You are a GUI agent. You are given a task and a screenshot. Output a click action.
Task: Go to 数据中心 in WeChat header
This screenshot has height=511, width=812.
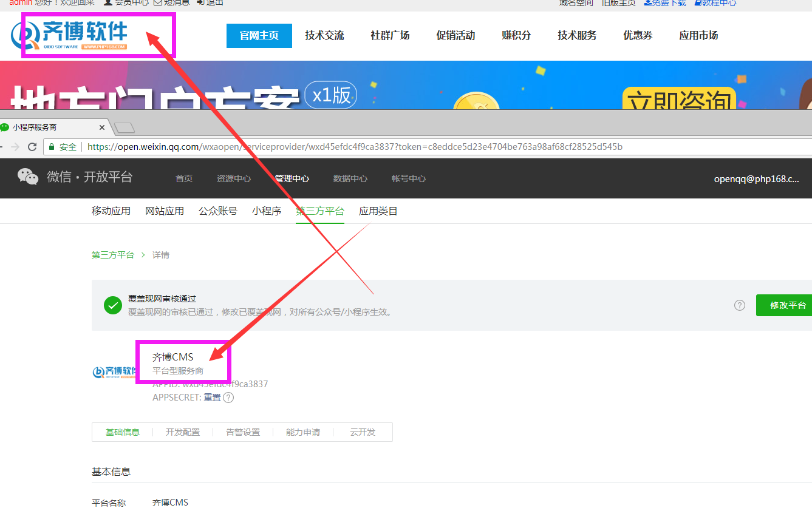click(350, 178)
